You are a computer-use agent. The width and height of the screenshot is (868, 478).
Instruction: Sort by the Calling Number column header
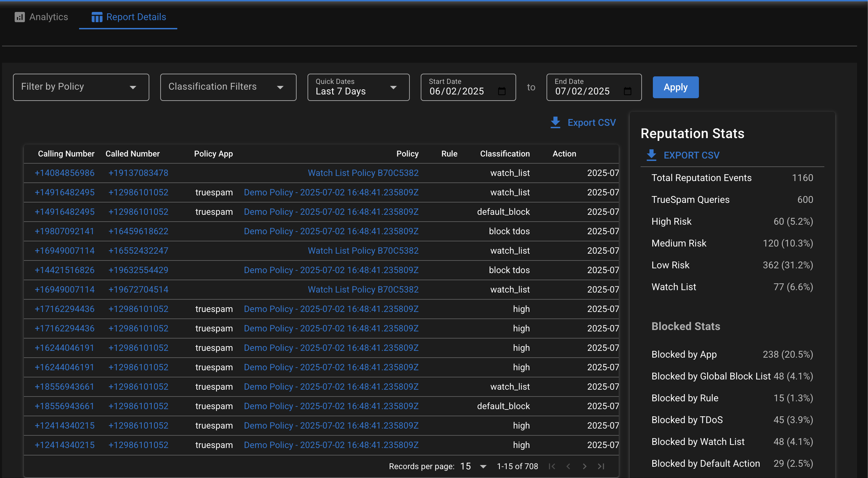[x=66, y=154]
